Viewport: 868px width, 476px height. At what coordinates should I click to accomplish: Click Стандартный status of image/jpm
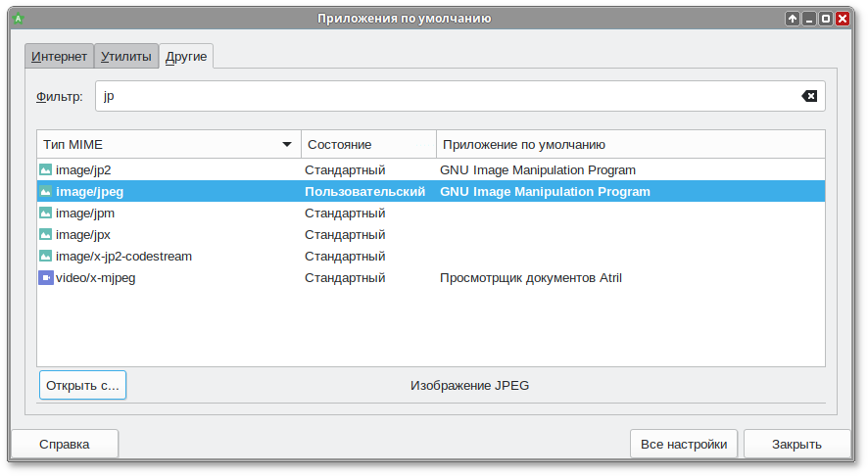[x=345, y=214]
